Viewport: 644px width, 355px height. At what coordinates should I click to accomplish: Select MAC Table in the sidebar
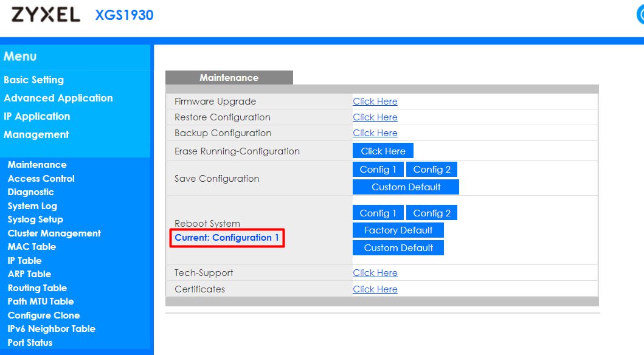32,247
